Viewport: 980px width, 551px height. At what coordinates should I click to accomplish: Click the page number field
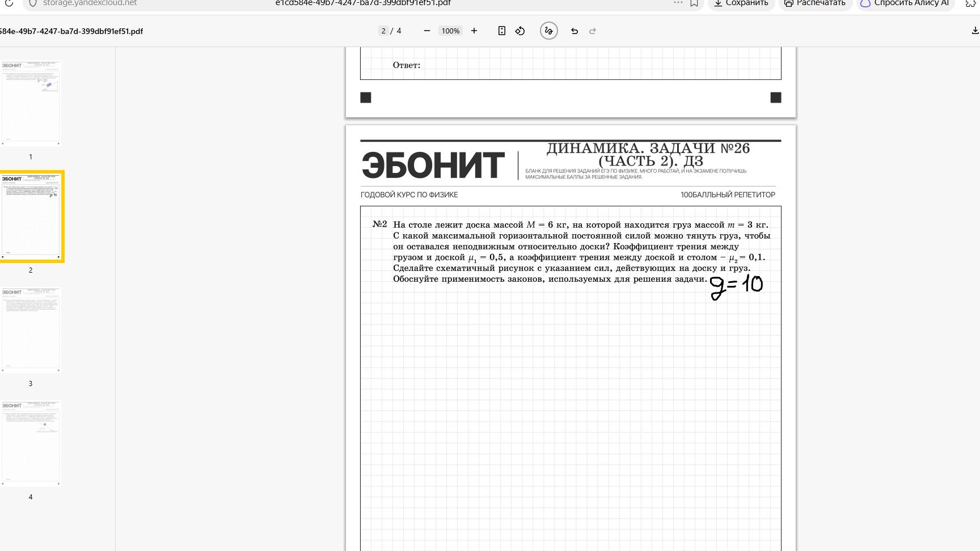point(384,31)
